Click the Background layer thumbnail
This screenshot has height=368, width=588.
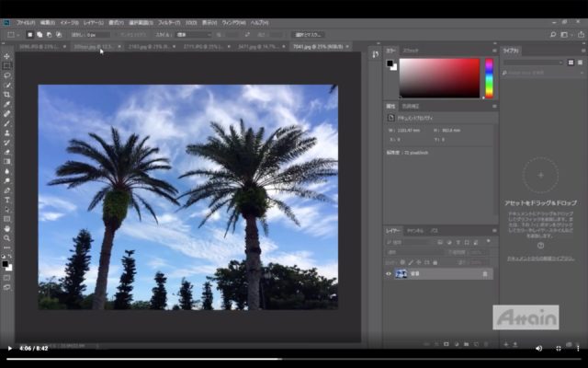pyautogui.click(x=401, y=273)
